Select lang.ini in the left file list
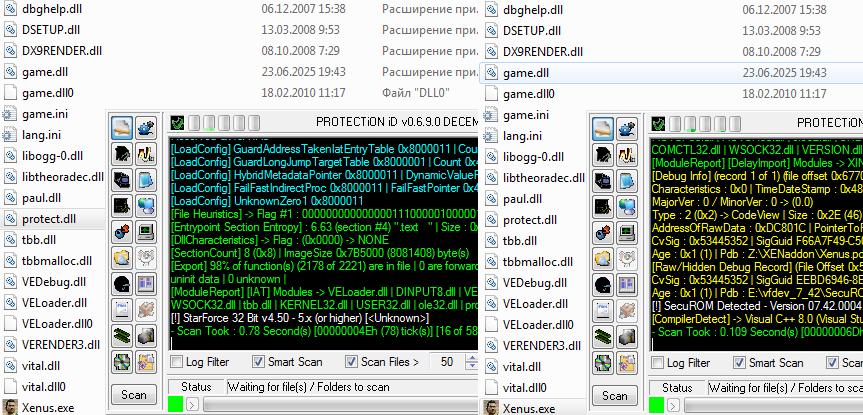This screenshot has width=863, height=415. pos(41,135)
